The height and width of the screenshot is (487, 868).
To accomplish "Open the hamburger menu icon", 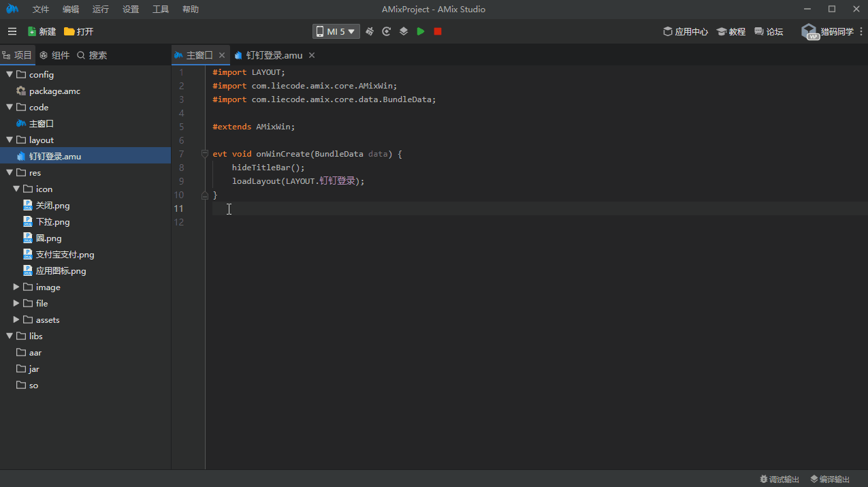I will 12,31.
